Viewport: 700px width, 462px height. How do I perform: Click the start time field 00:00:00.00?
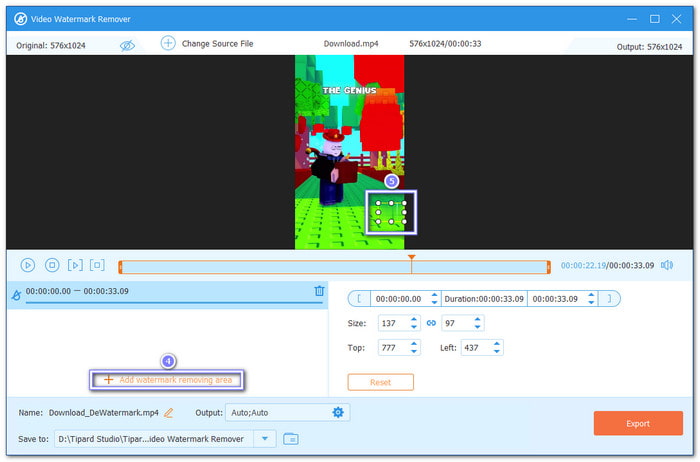click(x=400, y=299)
